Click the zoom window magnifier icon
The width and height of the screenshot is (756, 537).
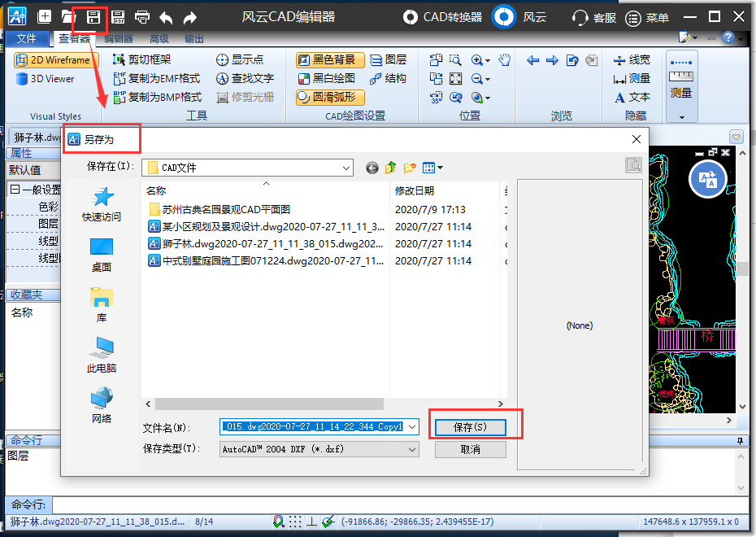click(x=455, y=60)
